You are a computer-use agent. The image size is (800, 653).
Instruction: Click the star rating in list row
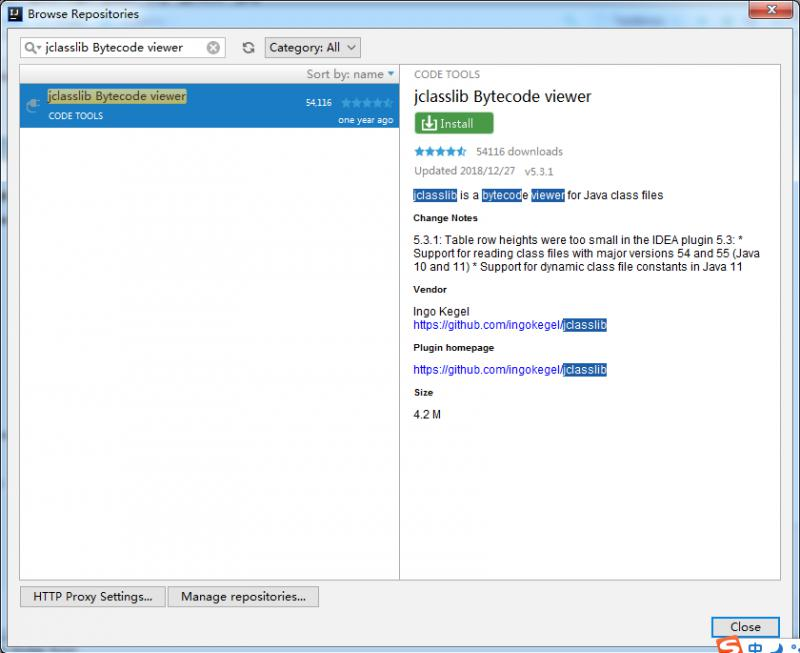pos(367,103)
